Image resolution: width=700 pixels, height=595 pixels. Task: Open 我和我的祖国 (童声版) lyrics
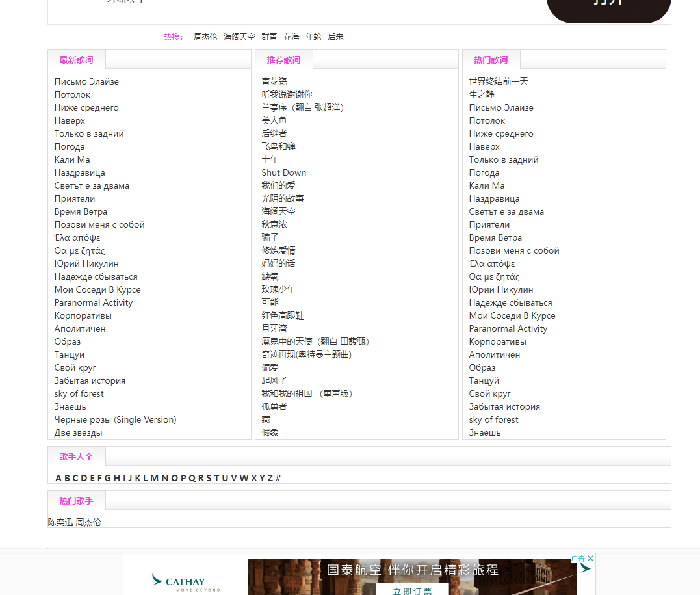point(307,393)
